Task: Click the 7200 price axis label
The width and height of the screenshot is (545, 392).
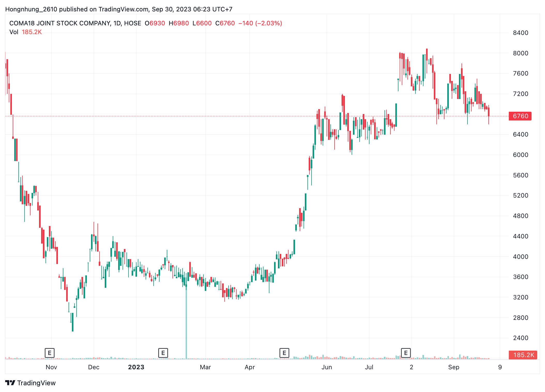Action: (x=520, y=94)
